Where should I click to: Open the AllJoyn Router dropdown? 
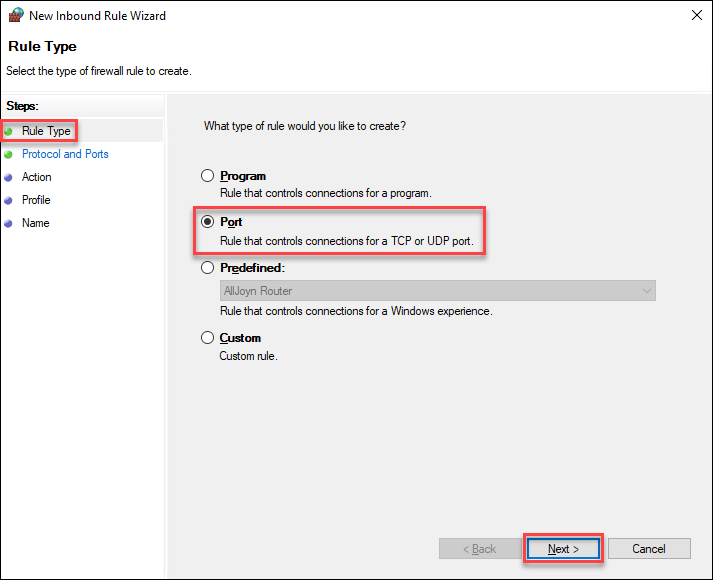[437, 291]
